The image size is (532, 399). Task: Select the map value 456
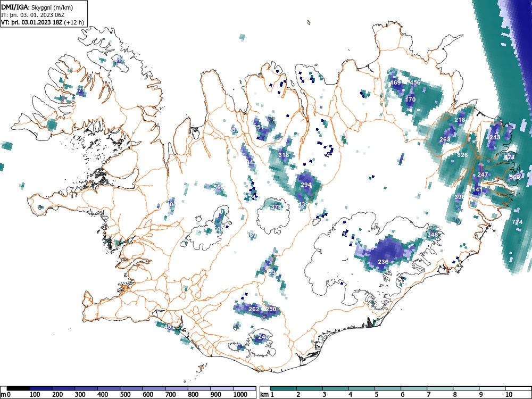pyautogui.click(x=415, y=82)
